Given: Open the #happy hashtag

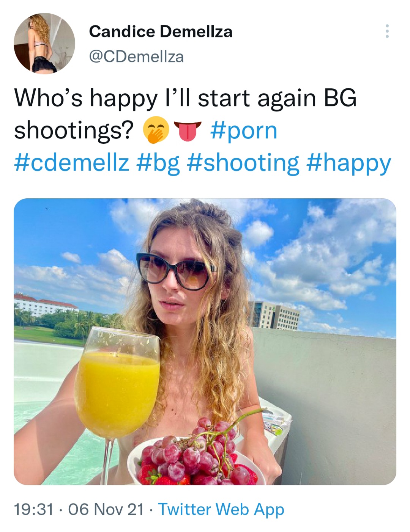Looking at the screenshot, I should tap(348, 163).
